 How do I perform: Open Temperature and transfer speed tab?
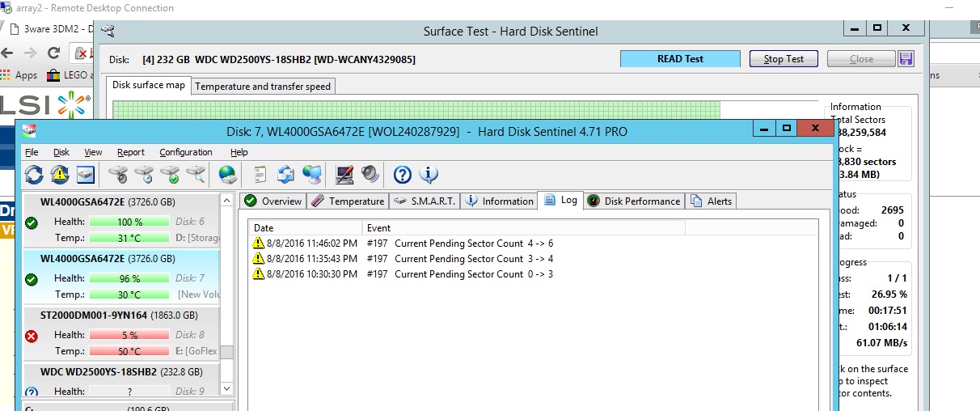click(262, 86)
